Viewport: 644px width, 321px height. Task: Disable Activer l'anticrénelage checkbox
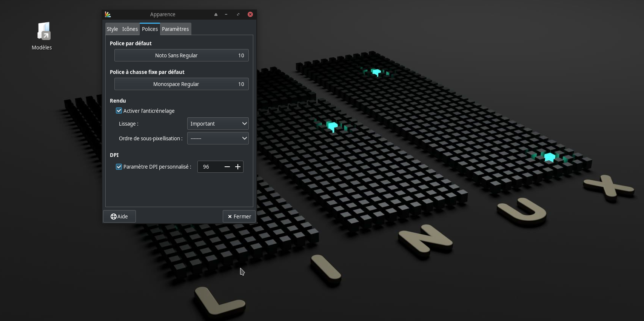119,111
